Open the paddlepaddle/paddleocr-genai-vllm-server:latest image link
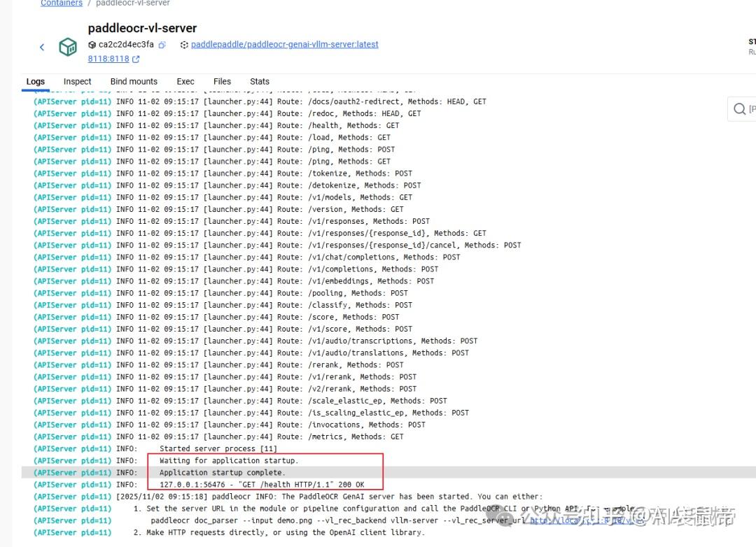Screen dimensions: 756x547 coord(285,44)
